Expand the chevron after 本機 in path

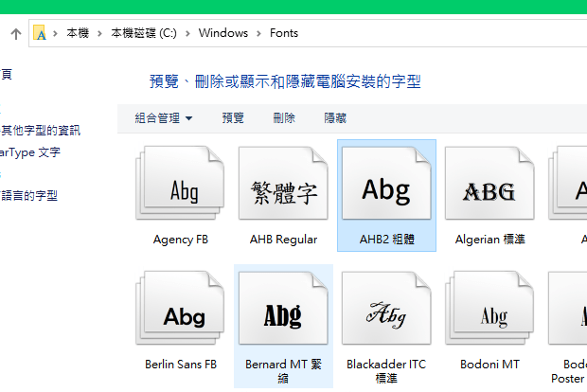(x=101, y=33)
